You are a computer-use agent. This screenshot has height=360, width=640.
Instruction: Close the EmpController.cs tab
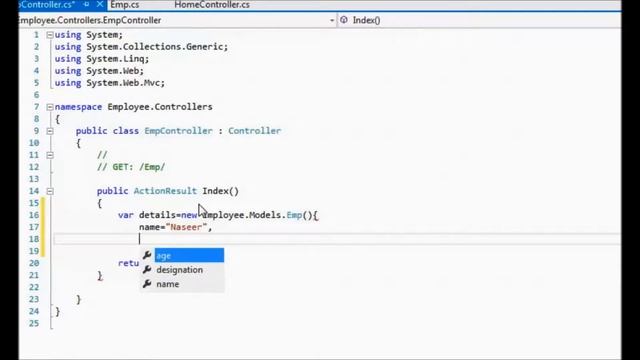point(100,4)
